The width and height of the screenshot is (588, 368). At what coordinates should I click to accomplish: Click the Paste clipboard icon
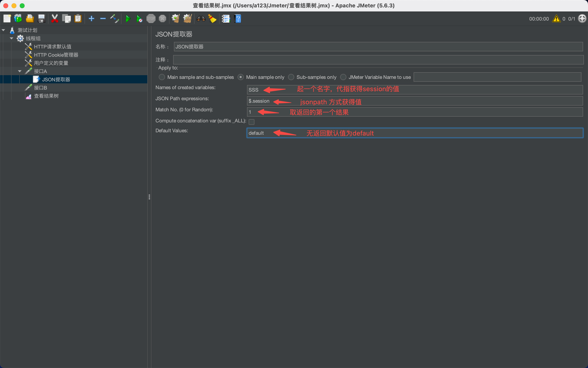[x=78, y=18]
